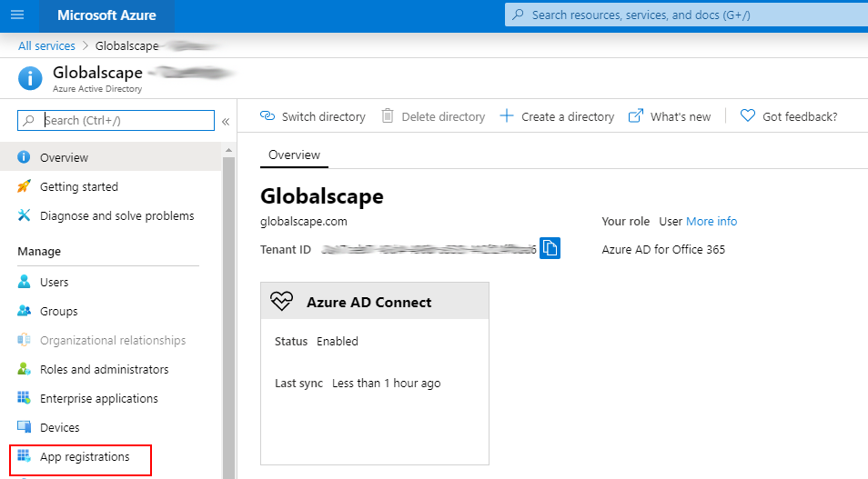868x479 pixels.
Task: Click the Create a directory plus icon
Action: (x=507, y=116)
